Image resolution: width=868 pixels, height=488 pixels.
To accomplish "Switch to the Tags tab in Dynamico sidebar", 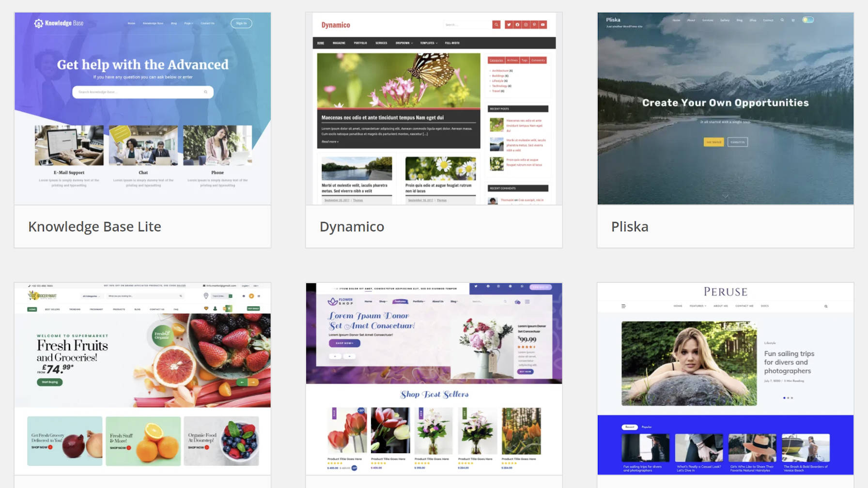I will tap(525, 61).
